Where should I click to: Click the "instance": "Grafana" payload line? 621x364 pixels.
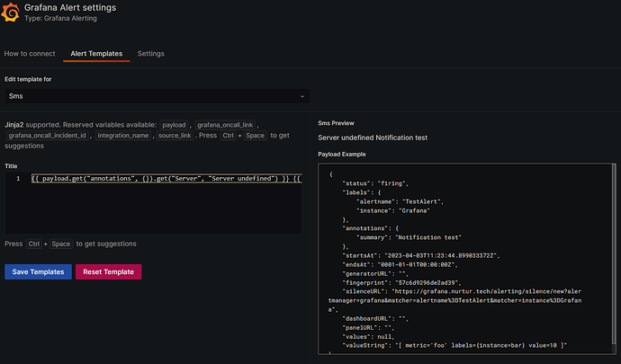point(392,211)
